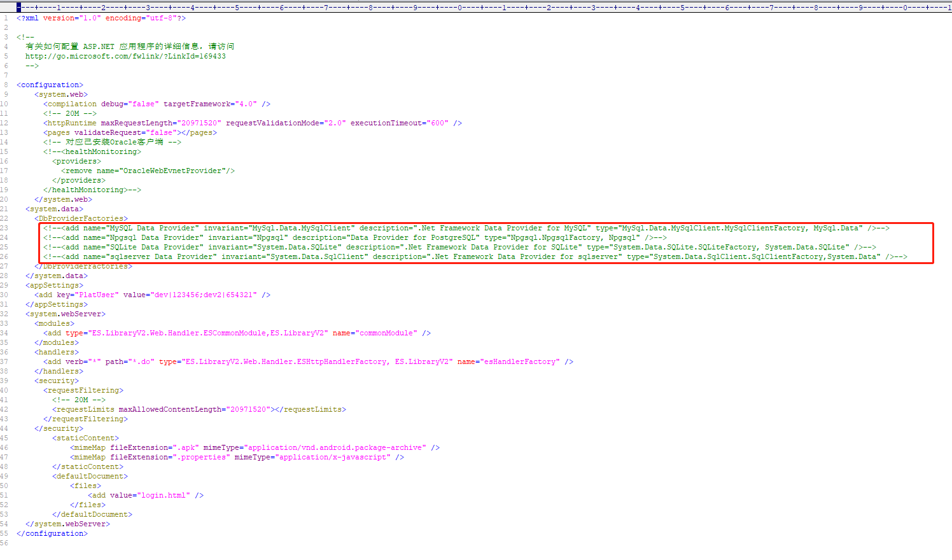The height and width of the screenshot is (560, 952).
Task: Click the opening <system.web> tag
Action: pyautogui.click(x=61, y=94)
